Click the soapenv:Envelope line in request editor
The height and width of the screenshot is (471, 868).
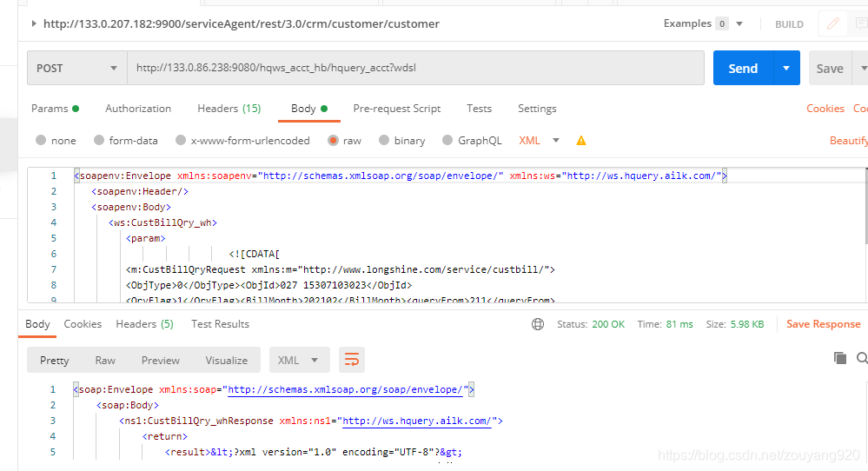pos(401,176)
